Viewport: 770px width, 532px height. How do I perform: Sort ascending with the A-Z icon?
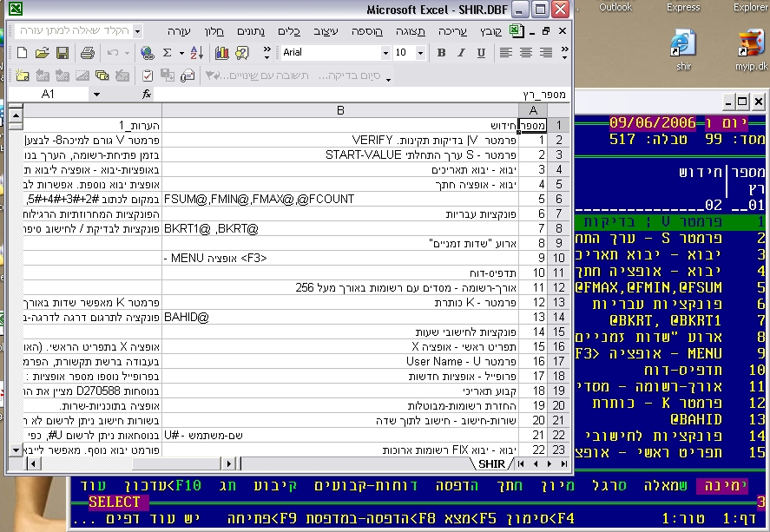click(196, 53)
